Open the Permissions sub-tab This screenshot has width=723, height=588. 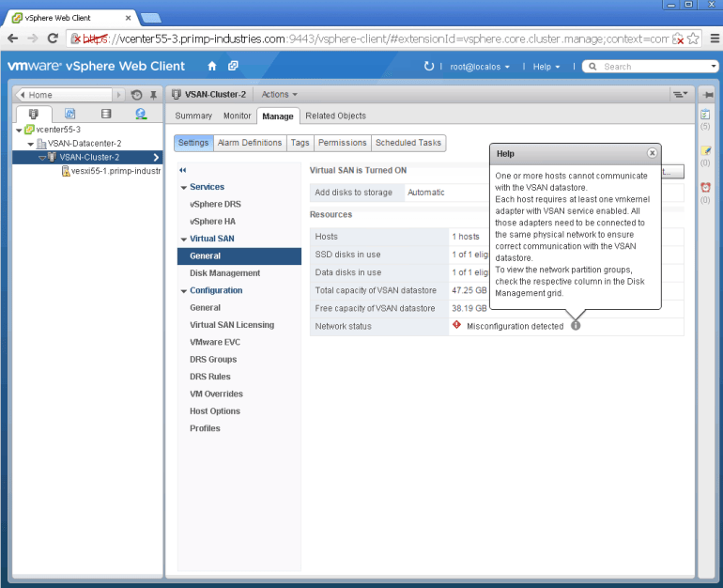coord(342,143)
